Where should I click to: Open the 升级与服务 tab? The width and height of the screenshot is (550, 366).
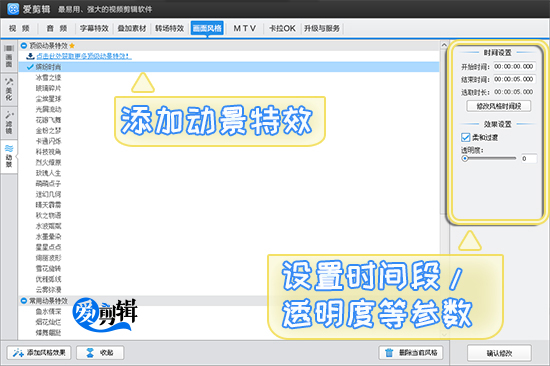322,28
